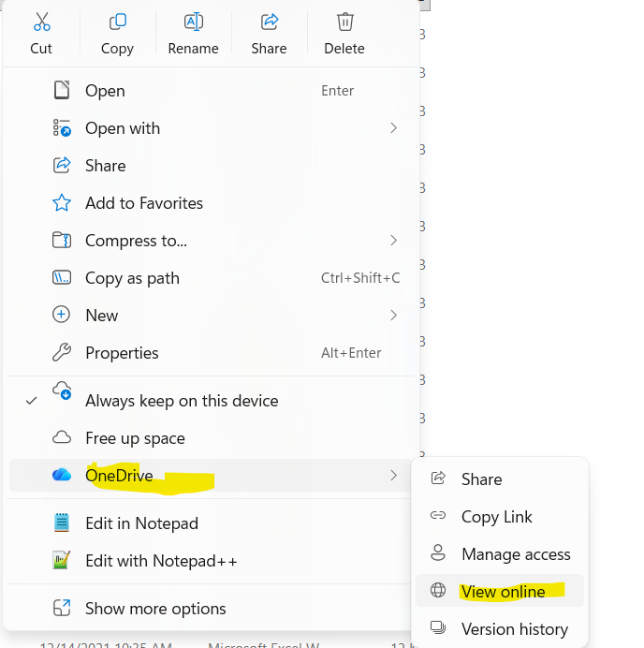Click the Ctrl+Shift+C shortcut text

point(360,278)
